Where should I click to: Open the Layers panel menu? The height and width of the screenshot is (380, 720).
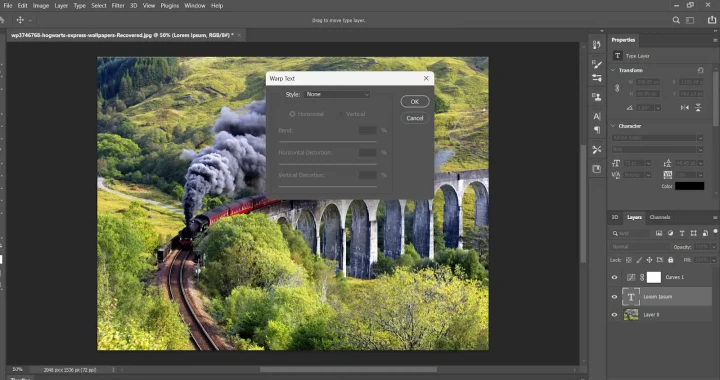click(x=715, y=218)
